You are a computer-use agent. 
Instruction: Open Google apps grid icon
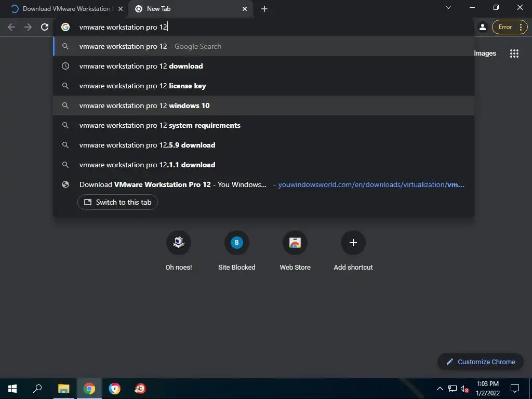(514, 54)
